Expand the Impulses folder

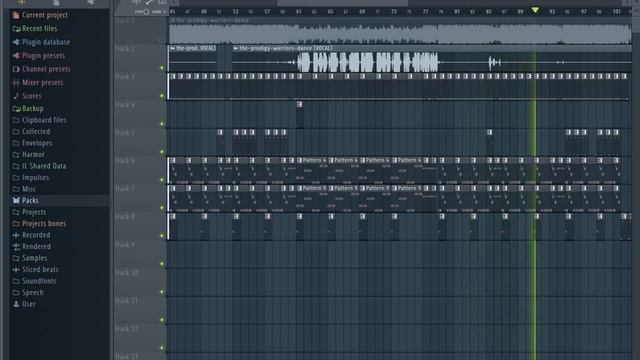(x=31, y=178)
